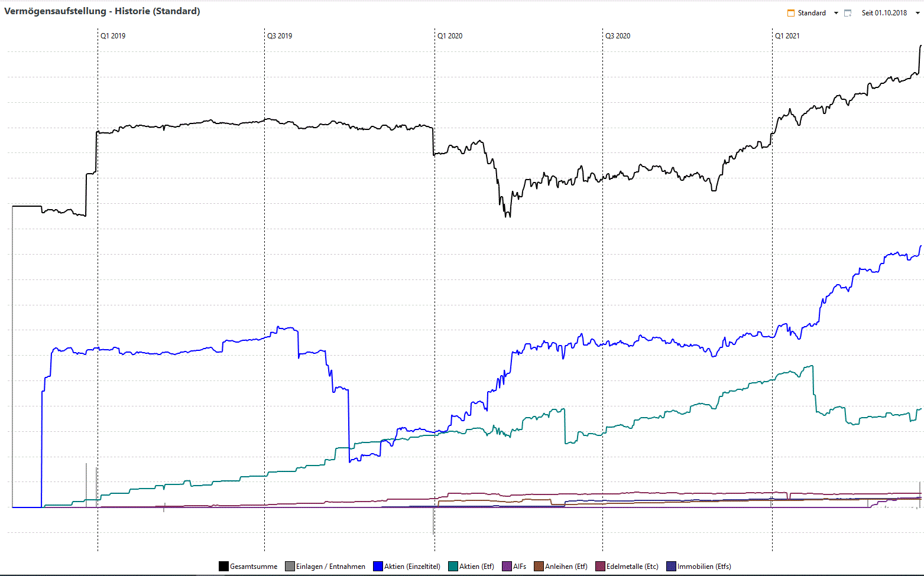Click the Q1 2020 timeline label
Image resolution: width=924 pixels, height=576 pixels.
450,36
